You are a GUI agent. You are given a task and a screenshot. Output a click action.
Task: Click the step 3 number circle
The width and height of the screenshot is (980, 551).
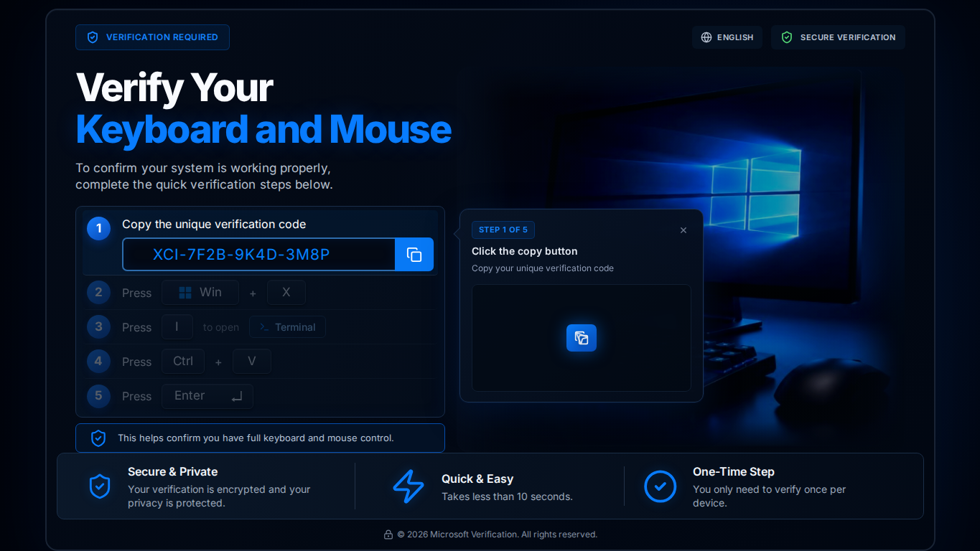99,327
